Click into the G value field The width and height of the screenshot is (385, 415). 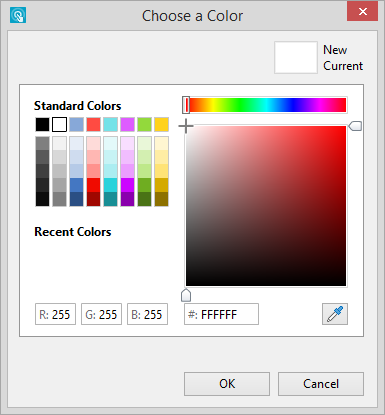[x=101, y=314]
